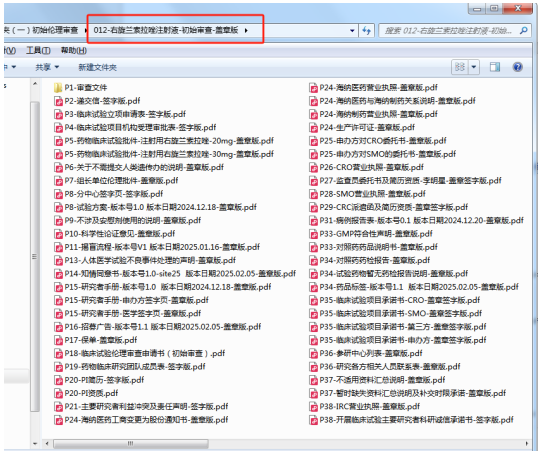Click the refresh icon beside address bar
Image resolution: width=542 pixels, height=454 pixels.
[x=366, y=31]
